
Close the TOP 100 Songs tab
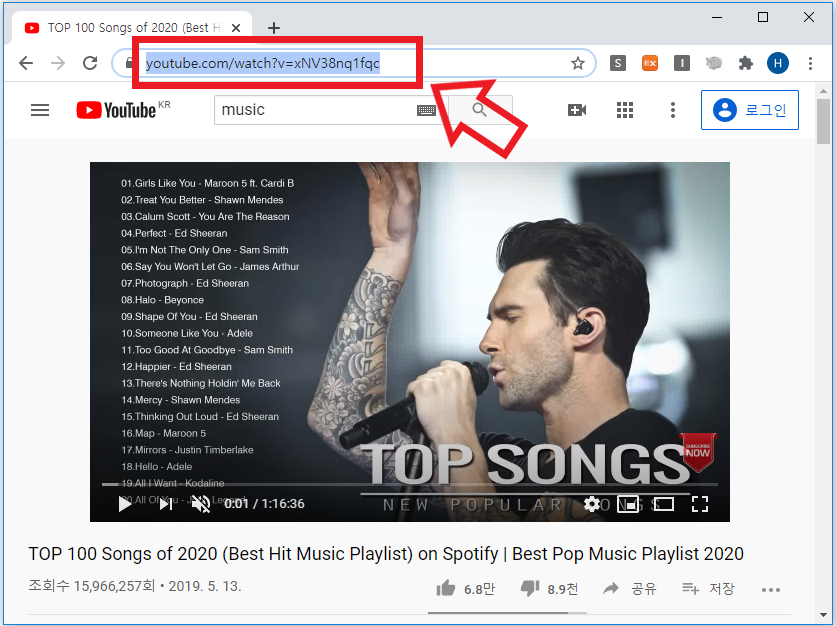tap(236, 28)
